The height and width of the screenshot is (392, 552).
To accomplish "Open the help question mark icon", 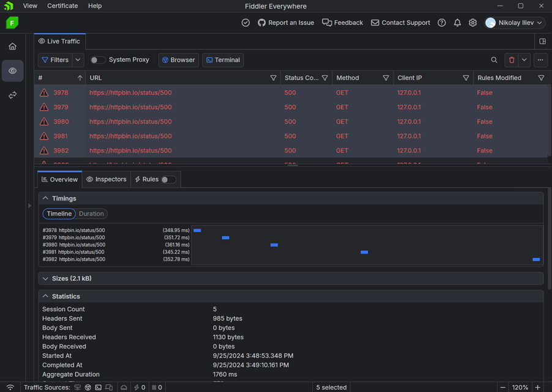I will (x=441, y=23).
